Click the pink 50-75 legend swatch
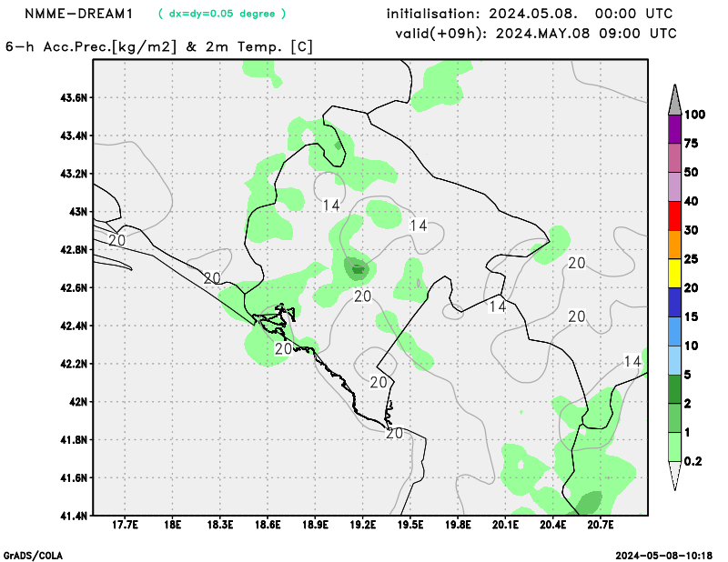The image size is (728, 562). [674, 158]
